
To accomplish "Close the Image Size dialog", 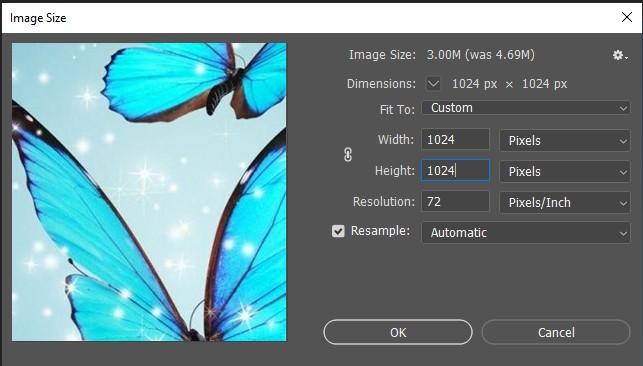I will 627,17.
